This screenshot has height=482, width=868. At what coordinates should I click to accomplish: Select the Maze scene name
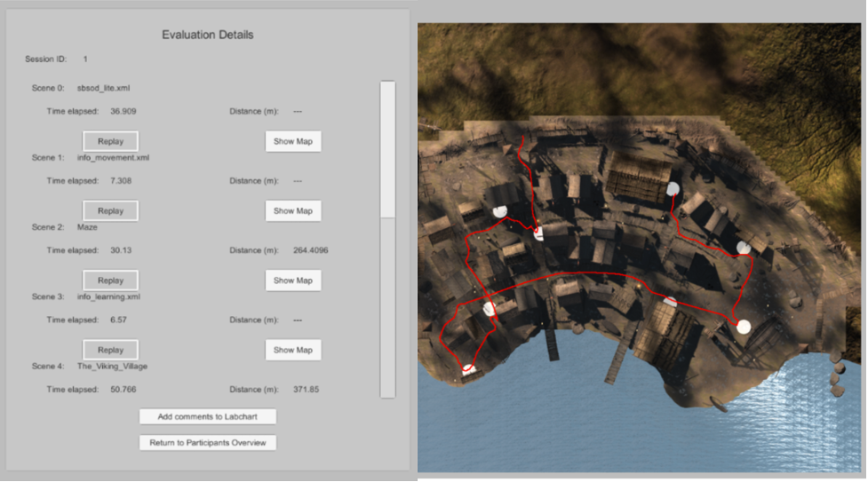pos(87,227)
